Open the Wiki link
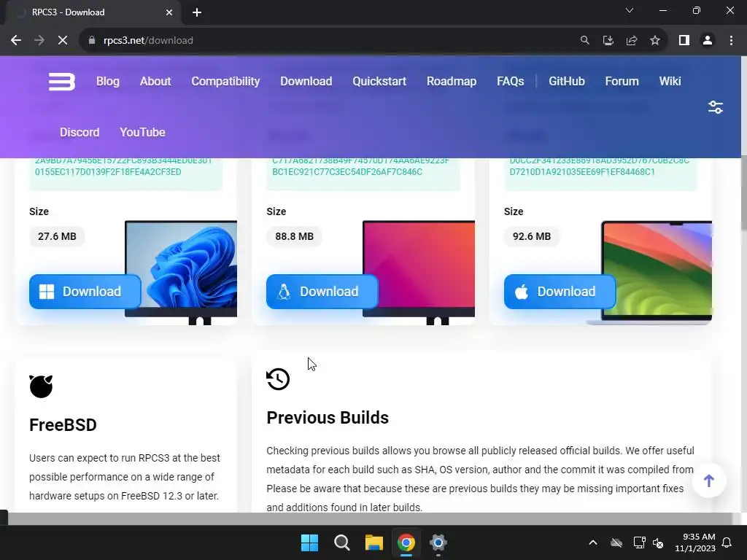Screen dimensions: 747x560 tap(670, 82)
